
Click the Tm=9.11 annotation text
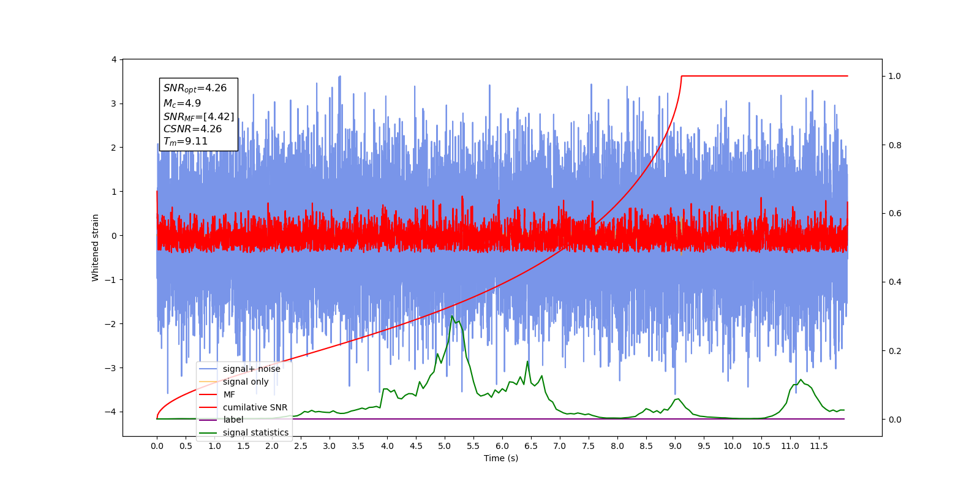coord(185,141)
